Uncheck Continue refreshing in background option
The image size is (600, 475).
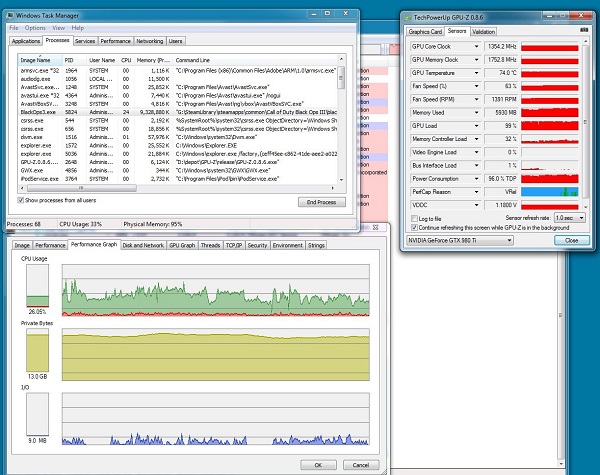tap(414, 226)
